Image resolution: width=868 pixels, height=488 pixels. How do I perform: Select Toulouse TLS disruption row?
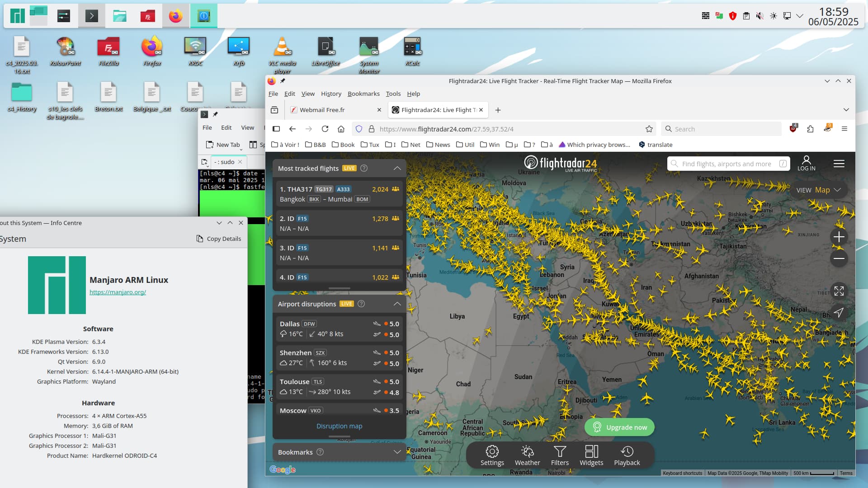[339, 387]
